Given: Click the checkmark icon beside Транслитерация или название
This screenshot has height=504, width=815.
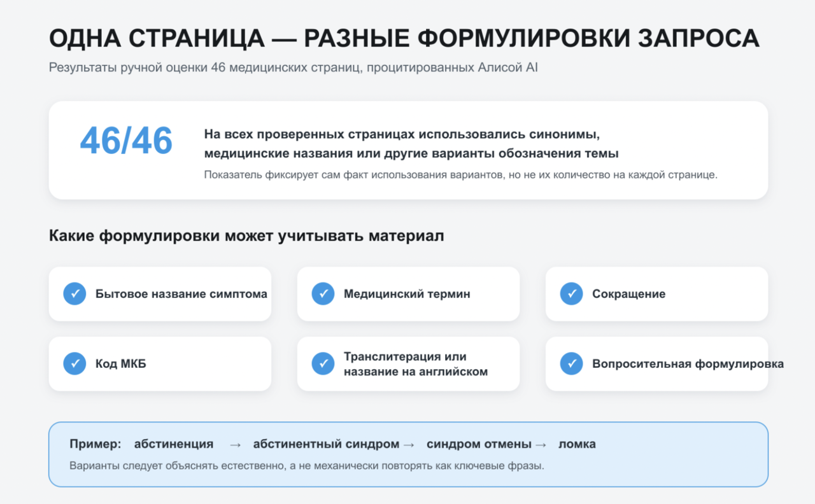Looking at the screenshot, I should point(323,364).
